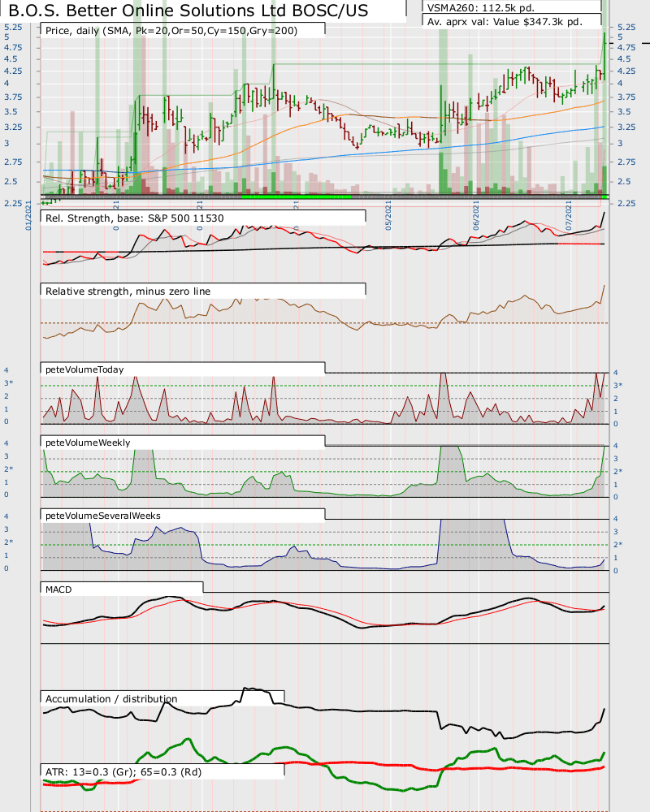Viewport: 650px width, 812px height.
Task: Click the ATR: 13=0.3 (Gr) label
Action: 123,771
